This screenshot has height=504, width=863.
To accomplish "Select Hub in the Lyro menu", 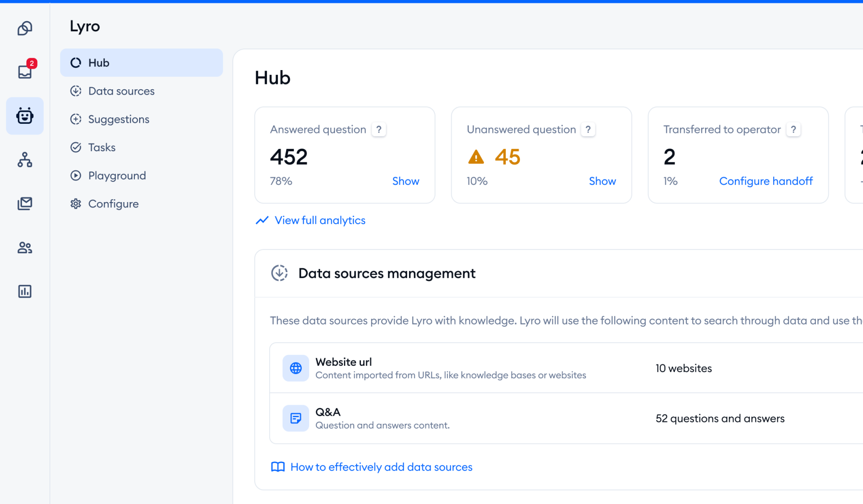I will (142, 63).
